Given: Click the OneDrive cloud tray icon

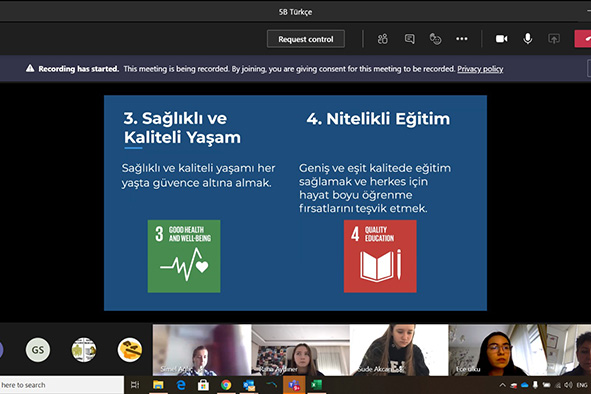Looking at the screenshot, I should (x=524, y=385).
